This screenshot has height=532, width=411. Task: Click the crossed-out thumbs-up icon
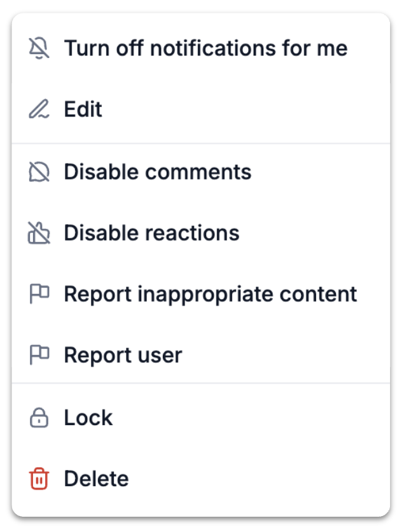pyautogui.click(x=39, y=233)
